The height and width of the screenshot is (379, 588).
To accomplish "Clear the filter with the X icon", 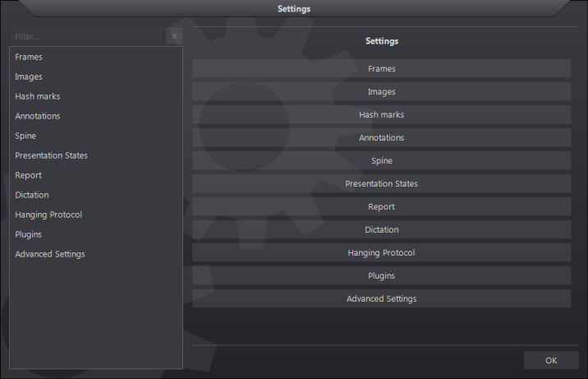I will click(174, 36).
